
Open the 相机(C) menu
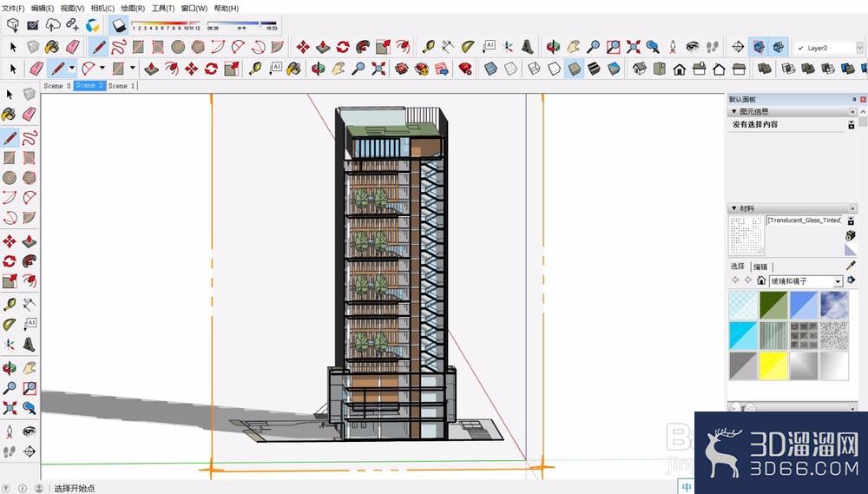click(x=102, y=9)
